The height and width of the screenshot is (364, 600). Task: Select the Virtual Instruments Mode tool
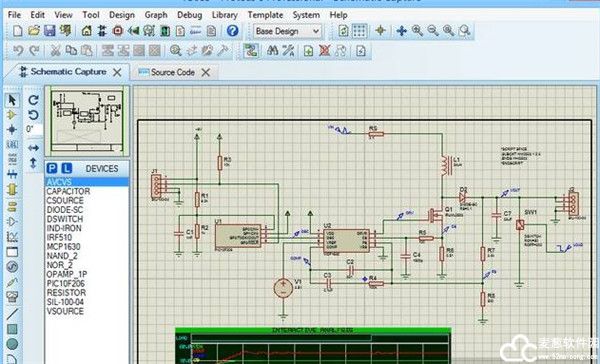pos(12,297)
